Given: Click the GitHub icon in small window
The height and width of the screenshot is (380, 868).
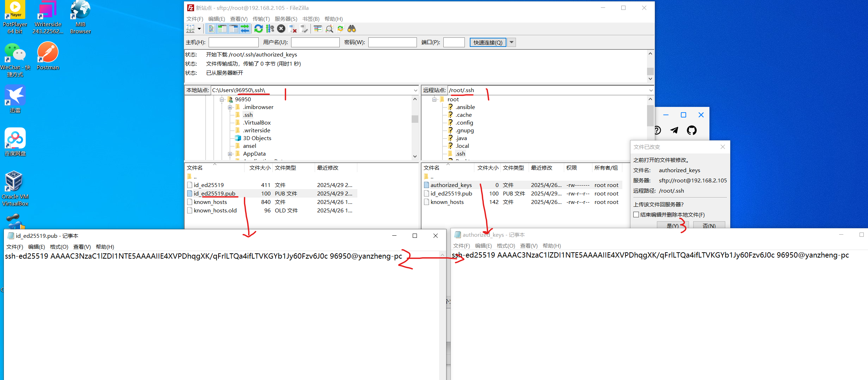Looking at the screenshot, I should pos(691,130).
